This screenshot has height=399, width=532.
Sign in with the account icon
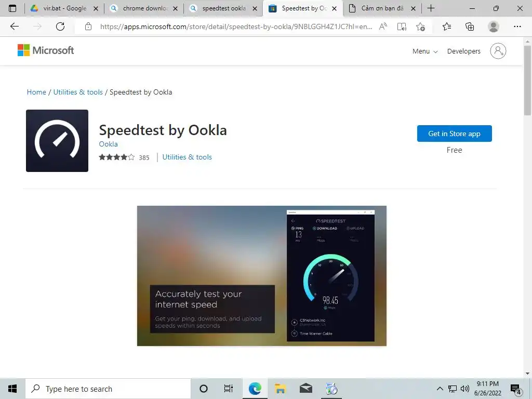(498, 51)
